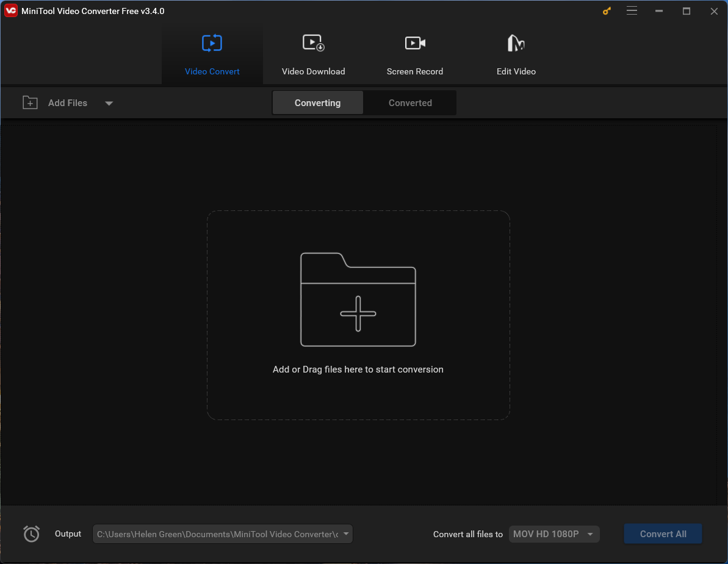Click the Convert All button
Image resolution: width=728 pixels, height=564 pixels.
coord(663,534)
